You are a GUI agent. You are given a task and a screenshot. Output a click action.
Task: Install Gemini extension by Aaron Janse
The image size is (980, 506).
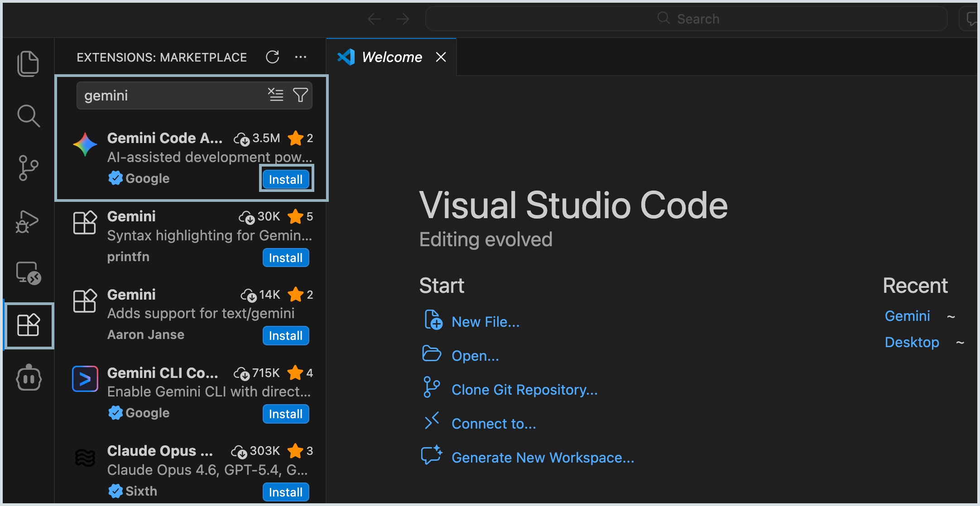286,335
